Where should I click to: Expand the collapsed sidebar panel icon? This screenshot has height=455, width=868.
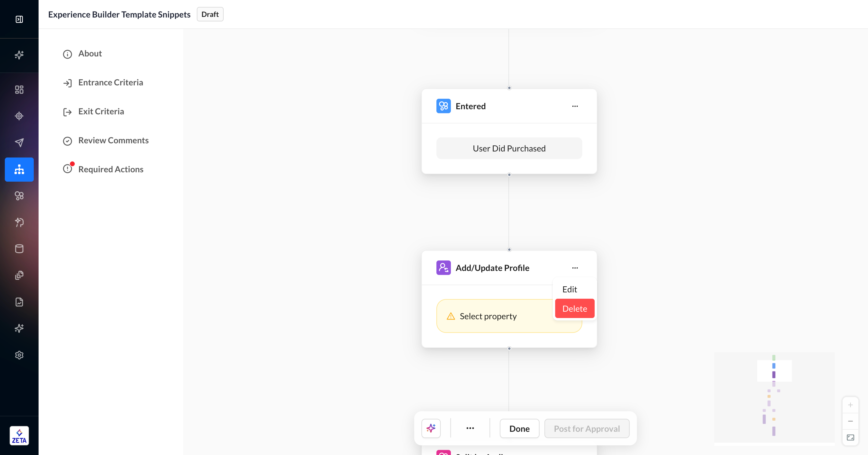pos(19,19)
